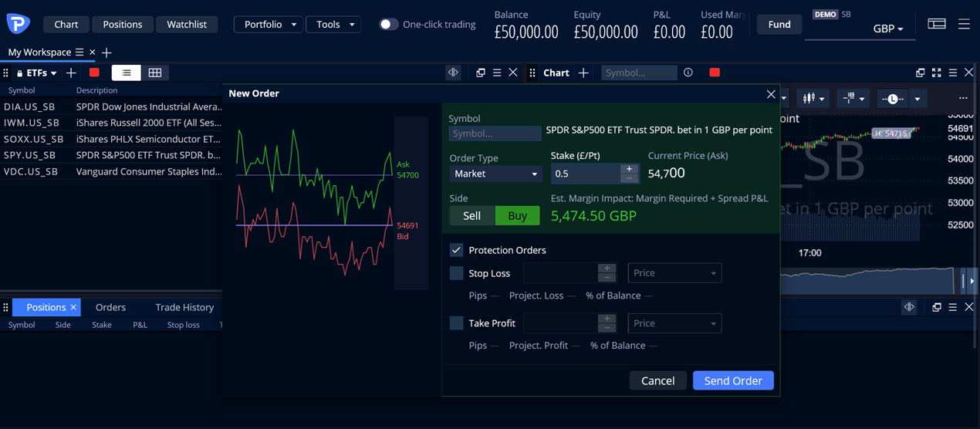The image size is (980, 429).
Task: Open the Chart tab in top bar
Action: pos(66,24)
